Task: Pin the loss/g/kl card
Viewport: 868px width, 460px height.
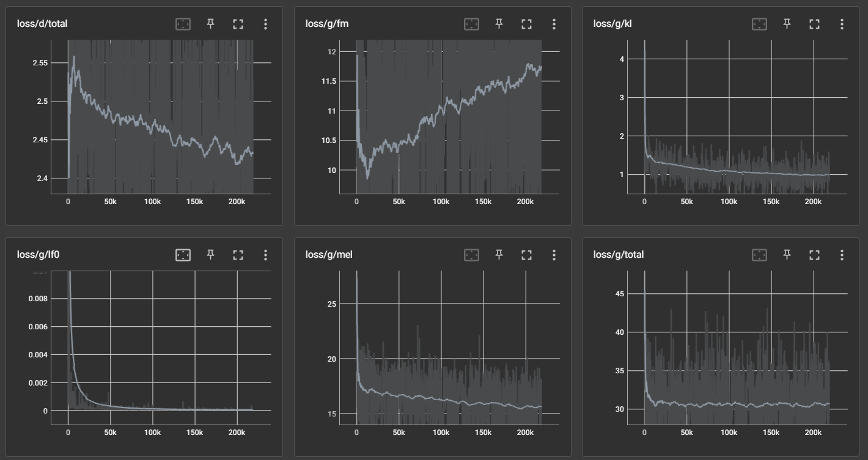Action: [787, 24]
